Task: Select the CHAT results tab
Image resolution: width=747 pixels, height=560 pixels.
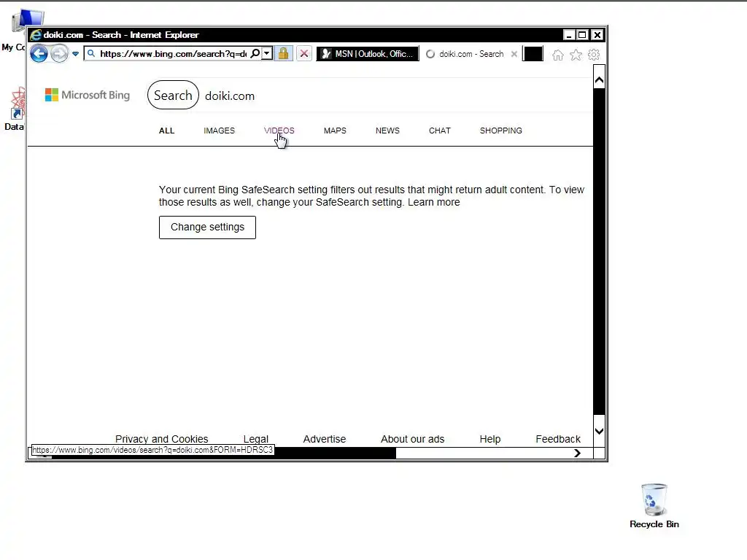Action: point(440,131)
